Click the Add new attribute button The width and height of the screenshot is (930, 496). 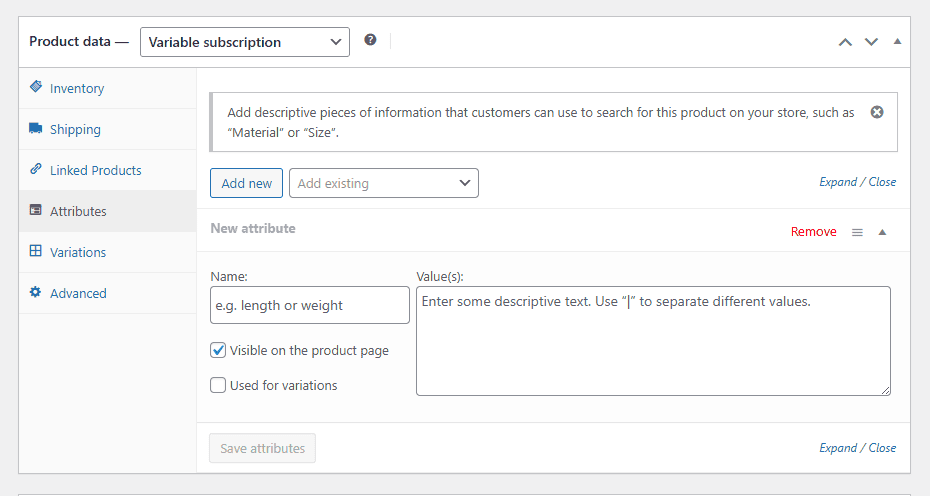point(247,183)
